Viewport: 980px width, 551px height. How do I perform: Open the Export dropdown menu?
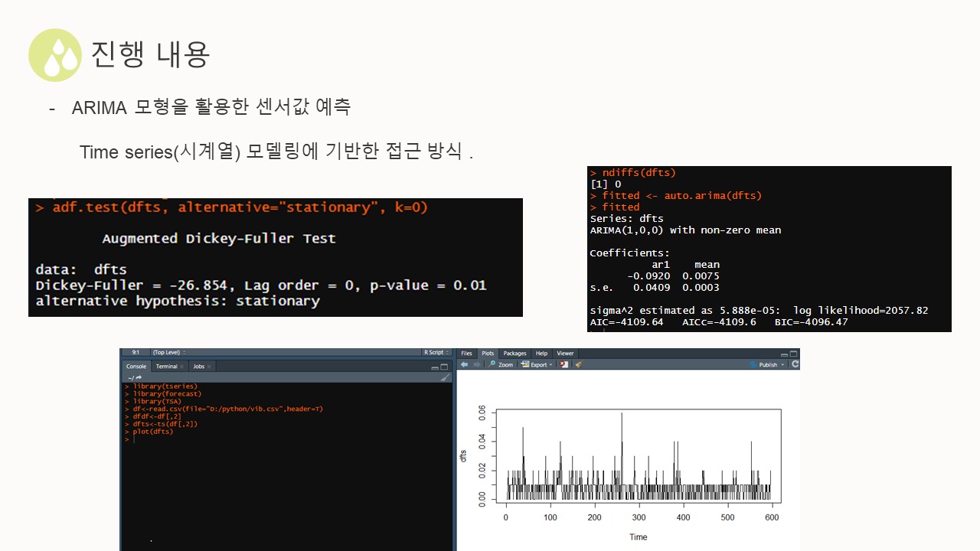pos(536,364)
